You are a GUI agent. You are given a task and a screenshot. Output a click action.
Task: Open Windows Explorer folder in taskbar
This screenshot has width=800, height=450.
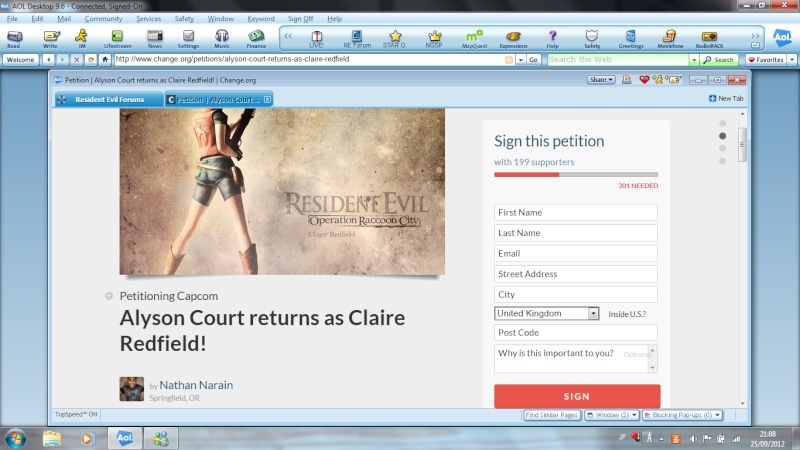(52, 438)
